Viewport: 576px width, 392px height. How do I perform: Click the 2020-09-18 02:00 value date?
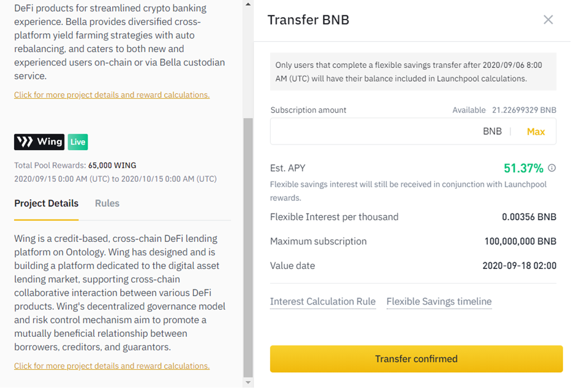click(519, 266)
